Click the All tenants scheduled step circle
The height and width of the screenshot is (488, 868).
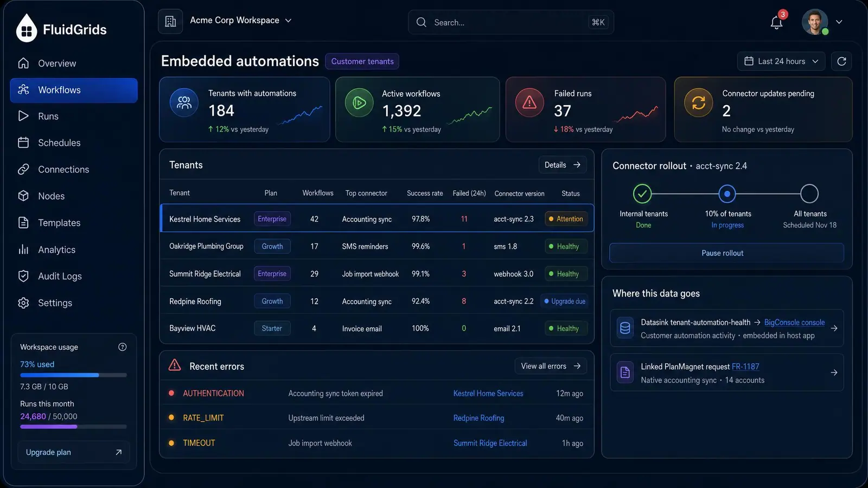(x=809, y=194)
